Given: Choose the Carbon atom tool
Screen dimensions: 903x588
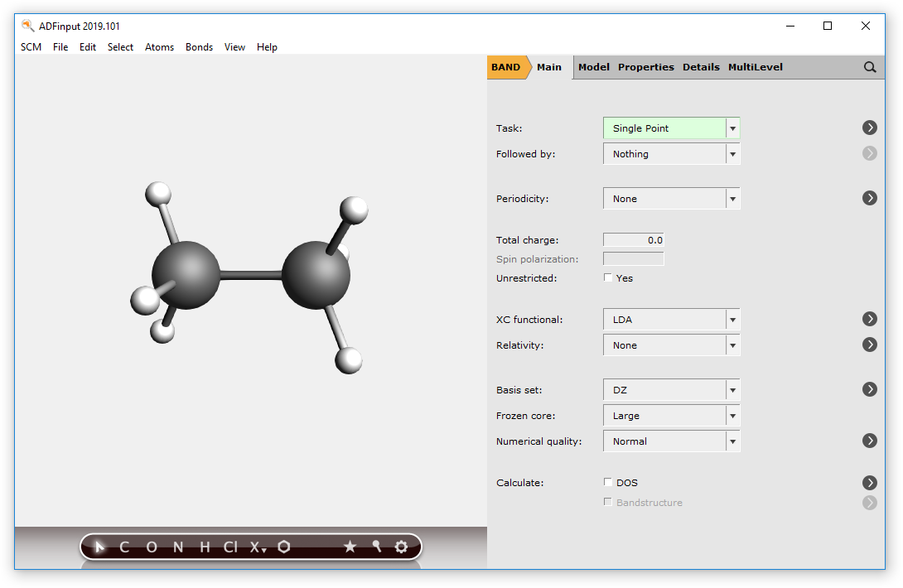Looking at the screenshot, I should pyautogui.click(x=123, y=547).
